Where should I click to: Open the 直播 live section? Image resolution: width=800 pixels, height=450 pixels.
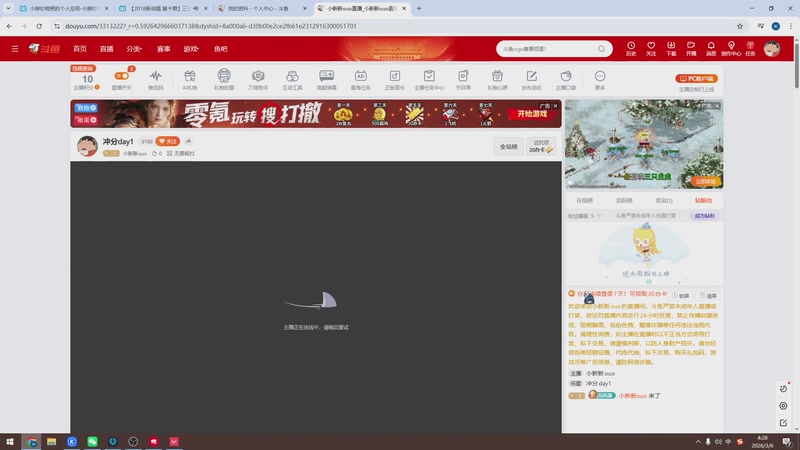point(107,49)
